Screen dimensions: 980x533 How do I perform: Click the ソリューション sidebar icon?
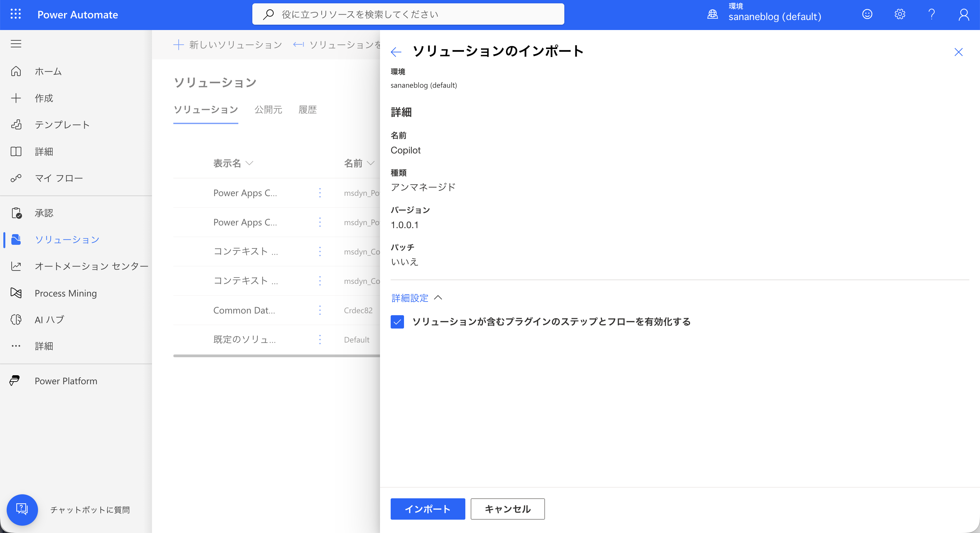16,239
